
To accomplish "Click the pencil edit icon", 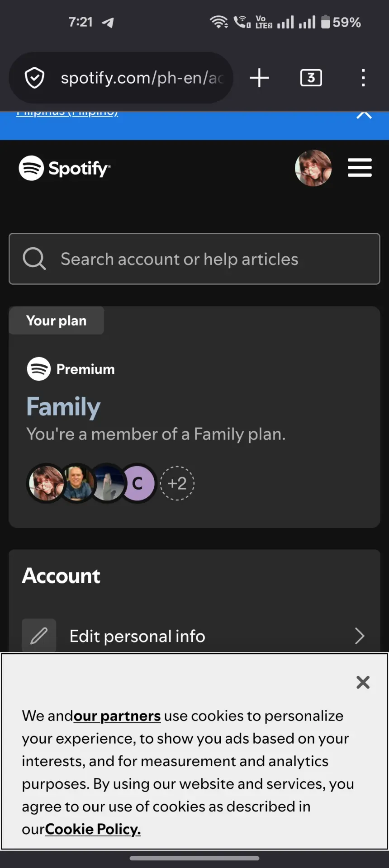I will pos(39,636).
